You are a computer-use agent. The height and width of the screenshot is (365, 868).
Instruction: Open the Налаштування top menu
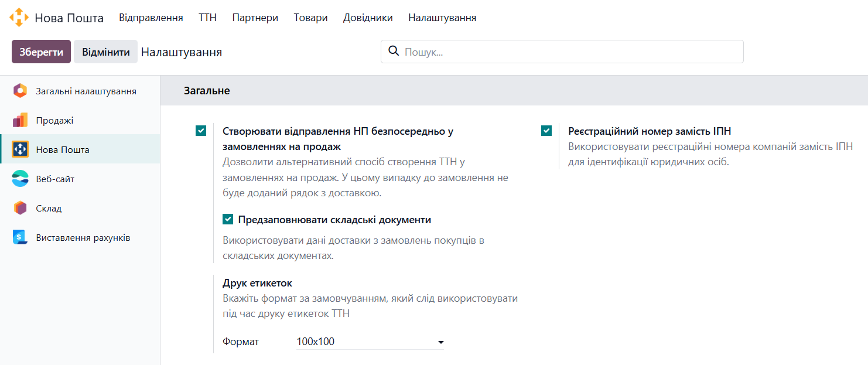[x=442, y=18]
